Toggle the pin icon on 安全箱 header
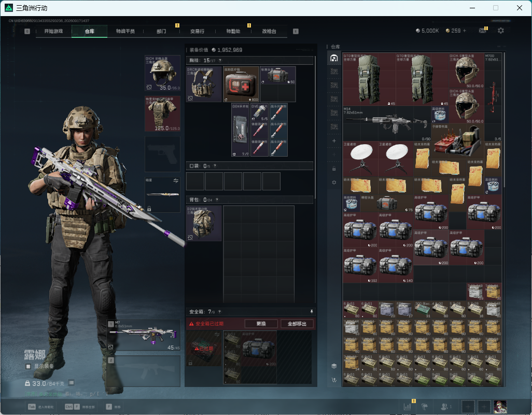 pyautogui.click(x=312, y=311)
